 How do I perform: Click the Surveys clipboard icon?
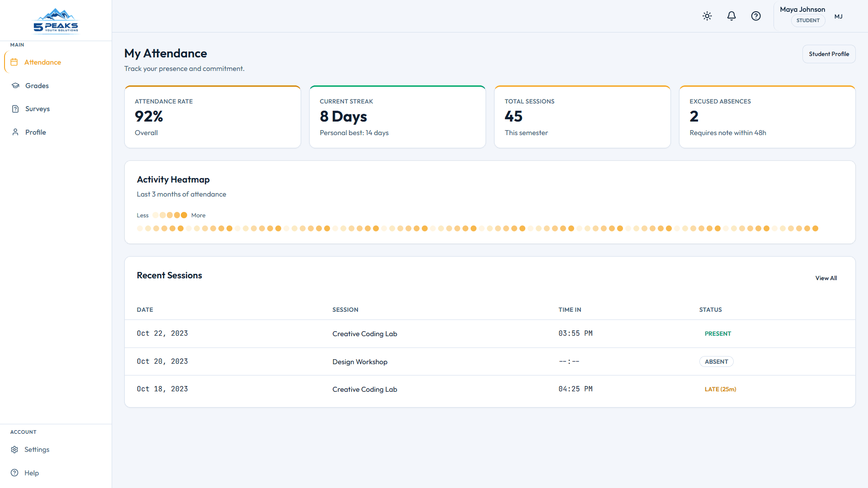(x=15, y=109)
